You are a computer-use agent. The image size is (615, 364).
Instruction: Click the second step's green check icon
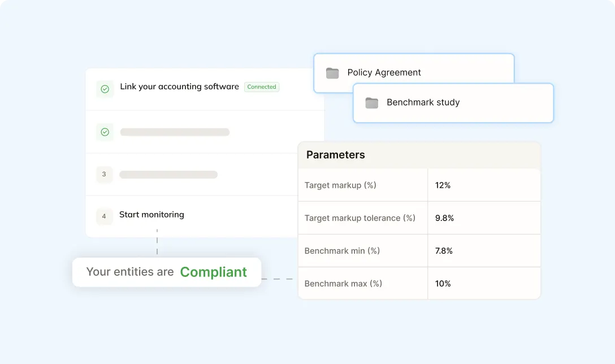click(105, 132)
